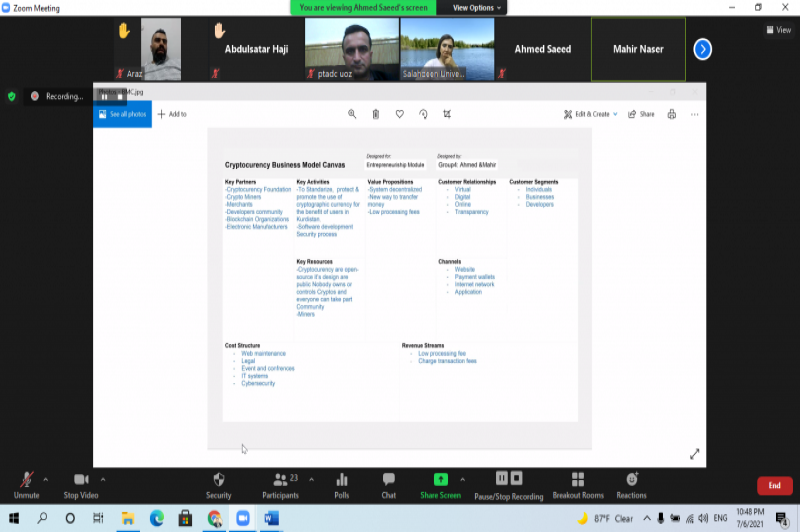Show next participants with blue arrow
The height and width of the screenshot is (532, 800).
[x=703, y=48]
